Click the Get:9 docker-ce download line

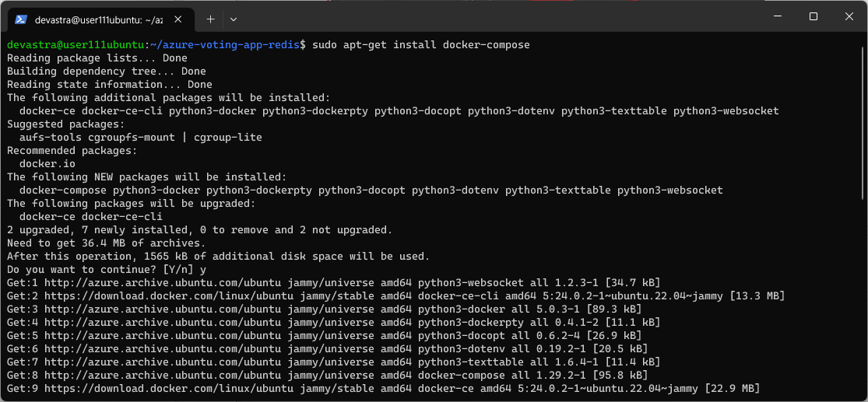[383, 389]
